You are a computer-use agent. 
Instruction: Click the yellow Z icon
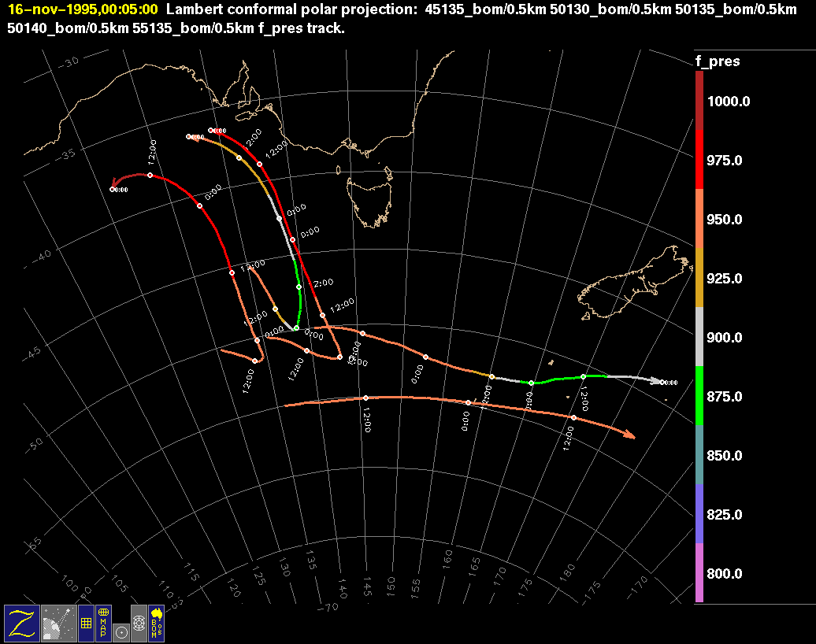[x=21, y=622]
